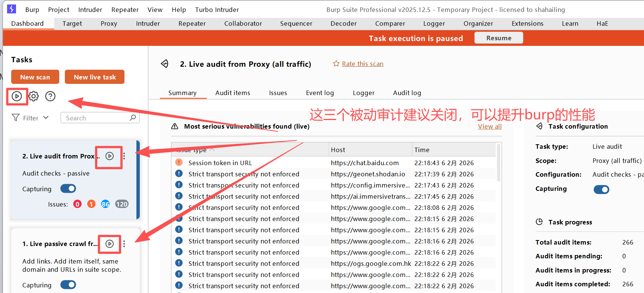This screenshot has height=293, width=644.
Task: Open the Learn tab
Action: [x=570, y=23]
